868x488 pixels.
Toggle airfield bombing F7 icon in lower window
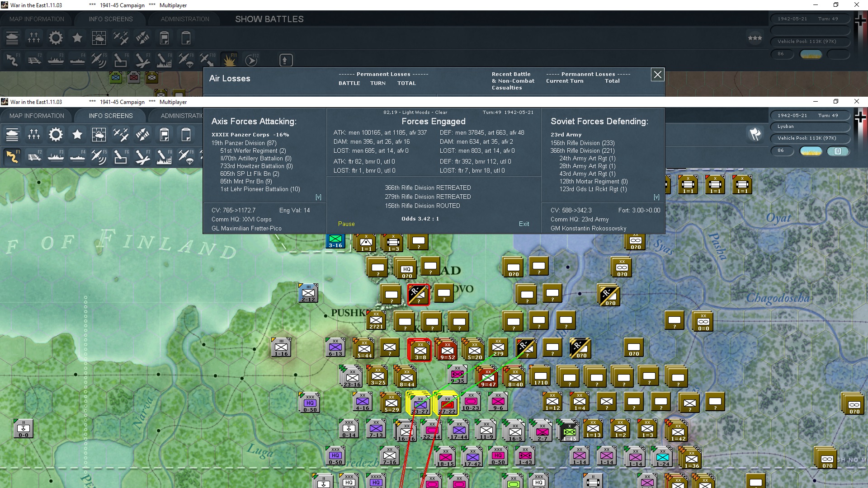pos(142,156)
